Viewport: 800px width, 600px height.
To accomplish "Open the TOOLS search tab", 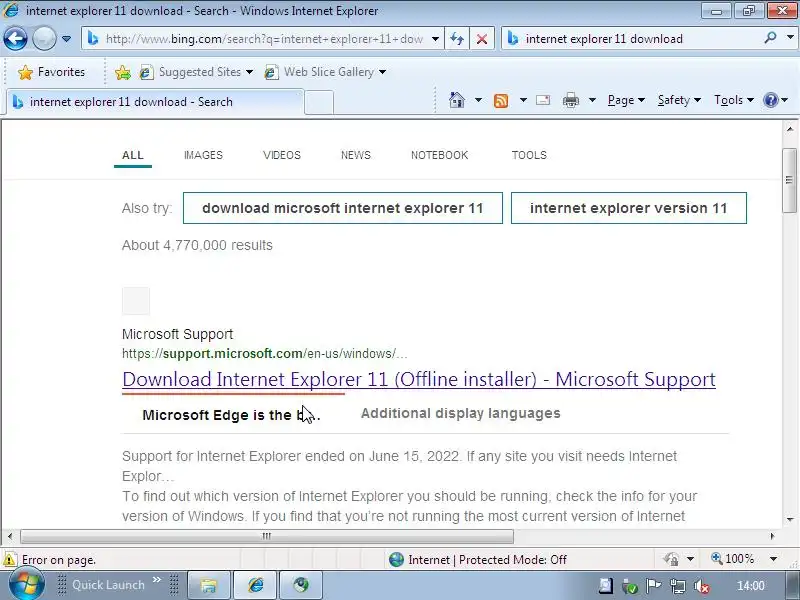I will tap(529, 155).
